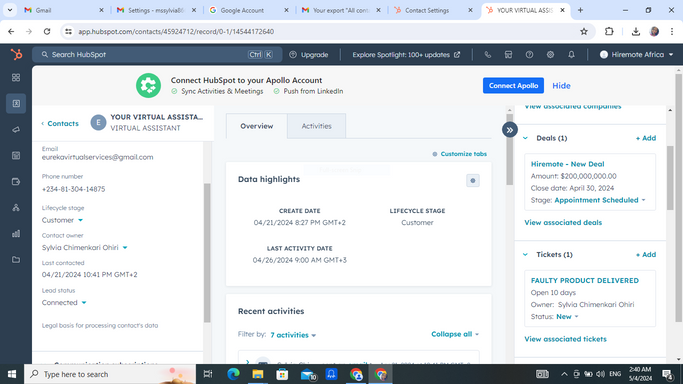The image size is (683, 384).
Task: Collapse the right sidebar with double-arrow button
Action: point(510,130)
